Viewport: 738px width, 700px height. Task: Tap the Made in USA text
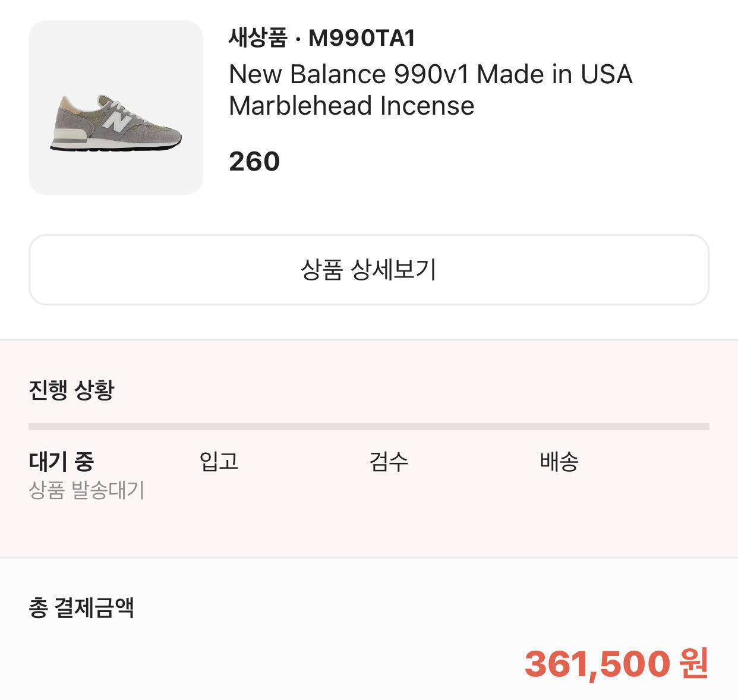click(x=554, y=74)
